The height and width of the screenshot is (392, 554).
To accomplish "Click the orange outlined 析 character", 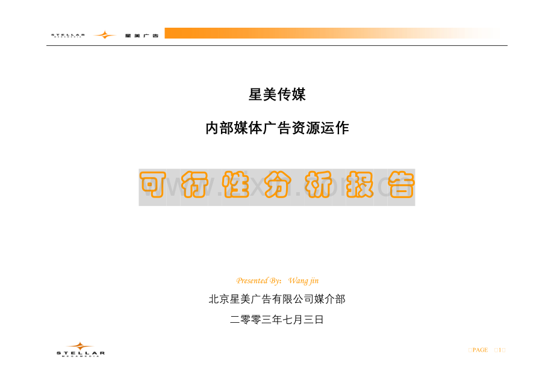I will [x=319, y=184].
